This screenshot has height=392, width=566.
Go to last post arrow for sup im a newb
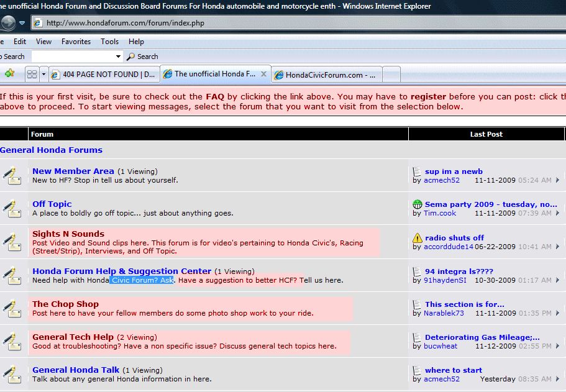[558, 180]
